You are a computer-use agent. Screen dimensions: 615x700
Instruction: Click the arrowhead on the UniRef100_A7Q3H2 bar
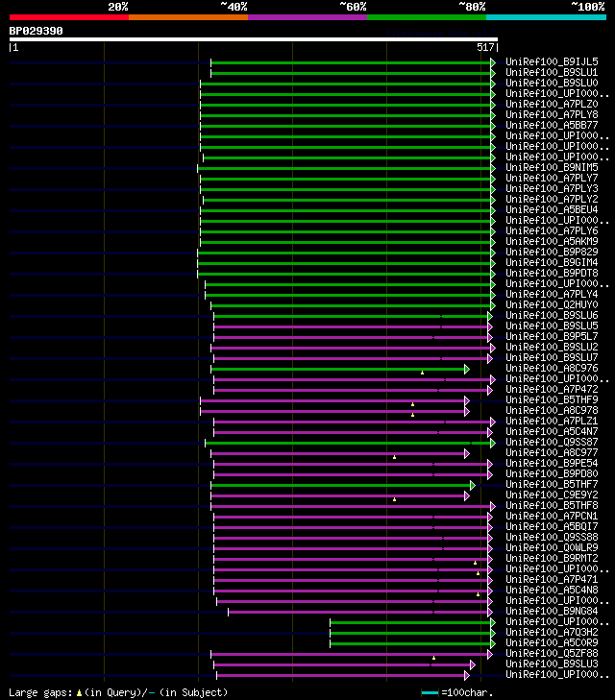coord(493,633)
